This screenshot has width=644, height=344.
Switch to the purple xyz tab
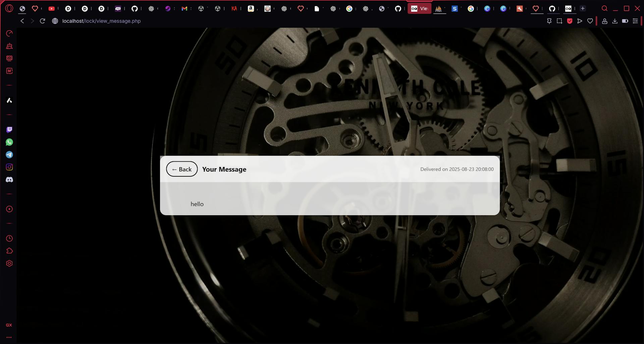(118, 9)
